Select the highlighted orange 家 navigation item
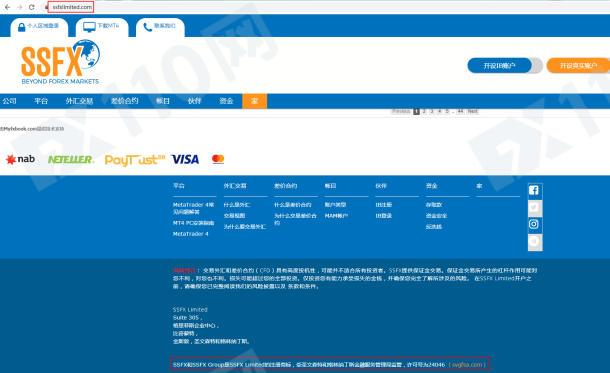This screenshot has height=373, width=610. 254,101
